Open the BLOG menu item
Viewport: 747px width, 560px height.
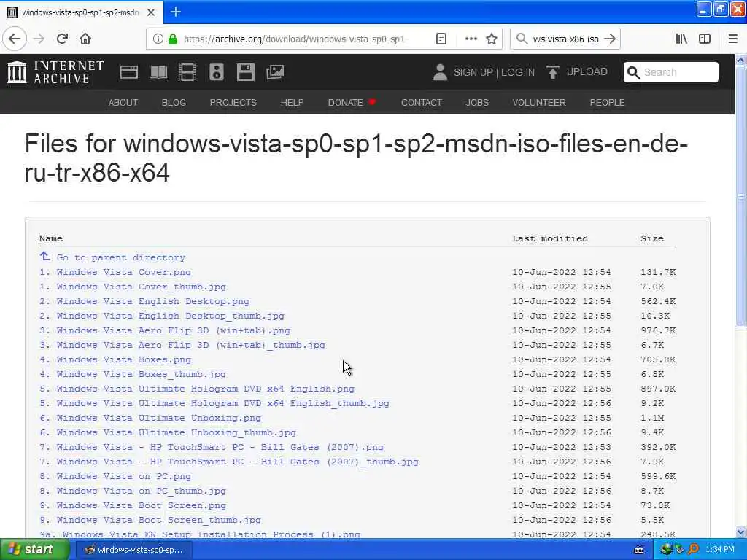point(174,102)
